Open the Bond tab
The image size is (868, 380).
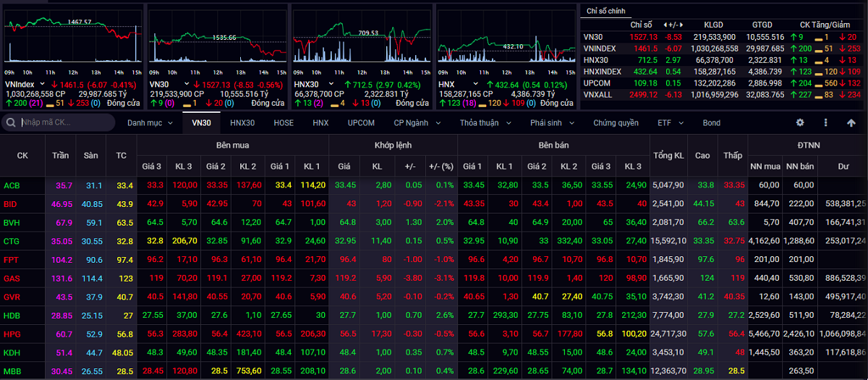(711, 123)
